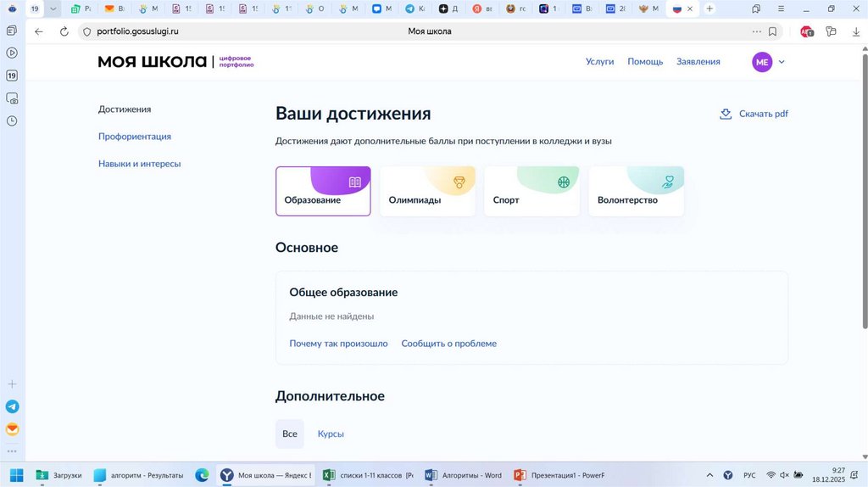Open the Помощь menu item
The width and height of the screenshot is (868, 487).
point(645,61)
